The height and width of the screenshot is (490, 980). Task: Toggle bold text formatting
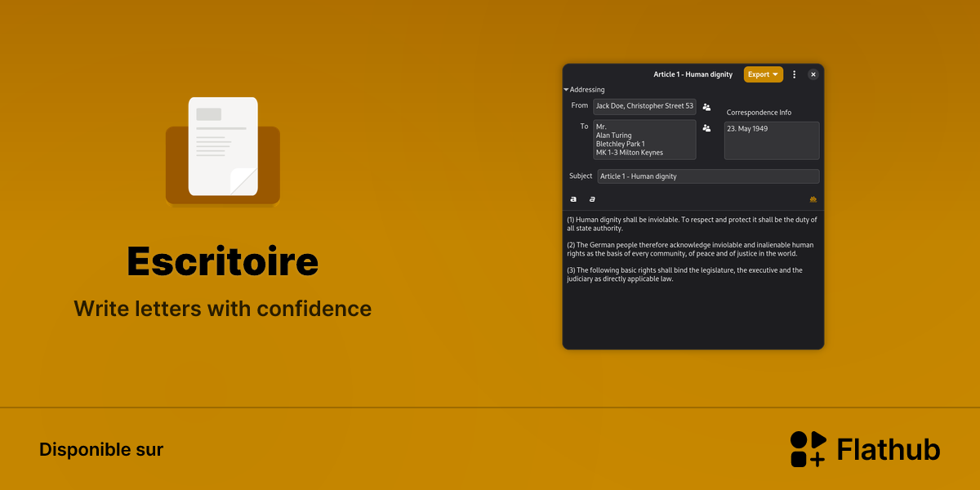[573, 199]
